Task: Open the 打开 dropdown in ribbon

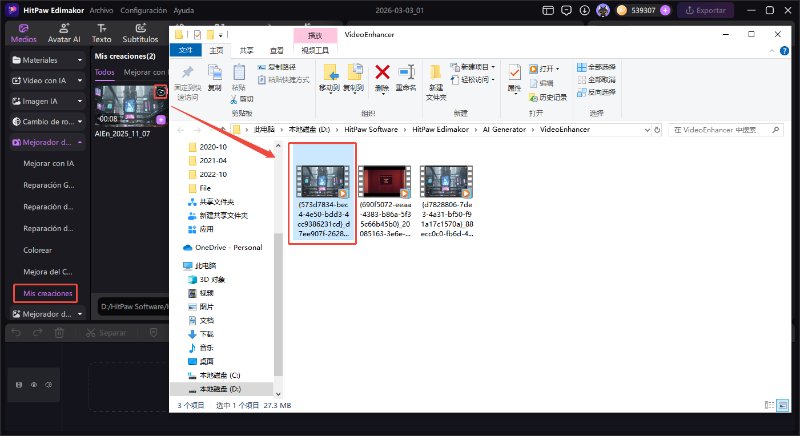Action: click(544, 68)
